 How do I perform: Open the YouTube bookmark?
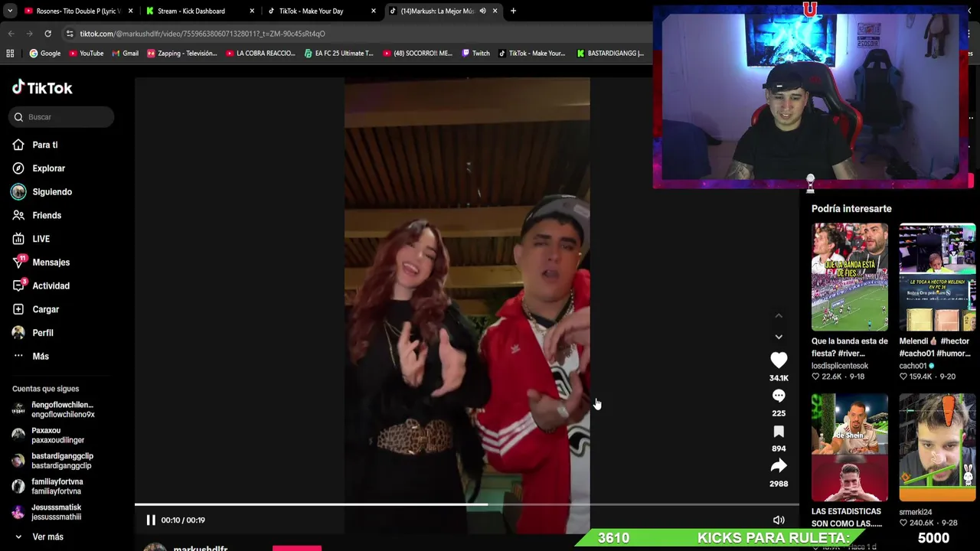pos(86,54)
